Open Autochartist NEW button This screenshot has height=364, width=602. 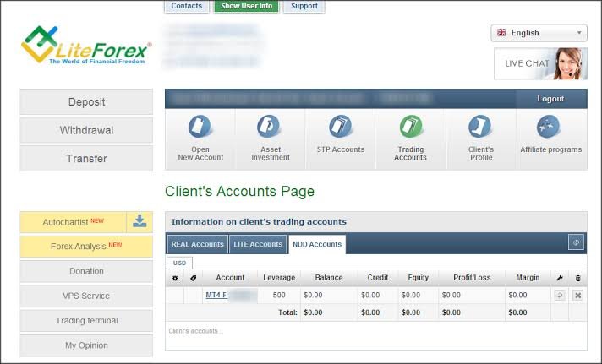(73, 222)
